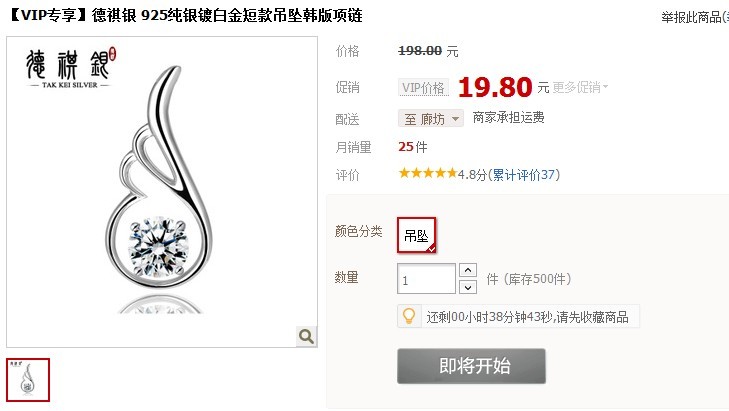Image resolution: width=729 pixels, height=411 pixels.
Task: Increase quantity with the up arrow
Action: point(468,270)
